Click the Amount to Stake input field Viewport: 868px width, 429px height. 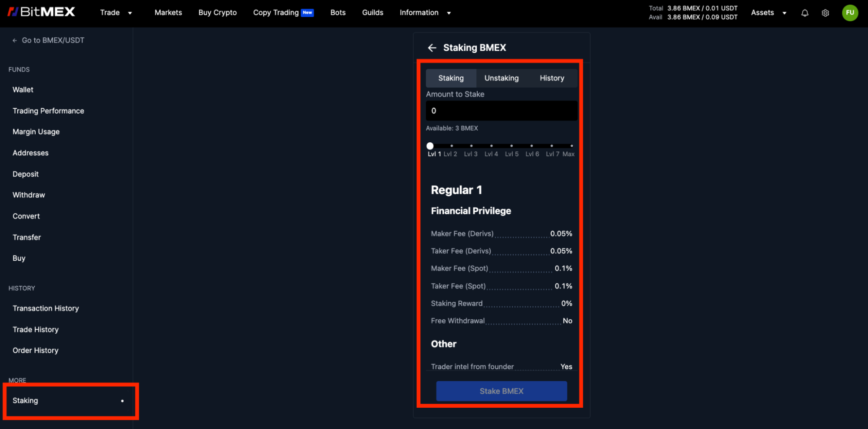click(502, 111)
